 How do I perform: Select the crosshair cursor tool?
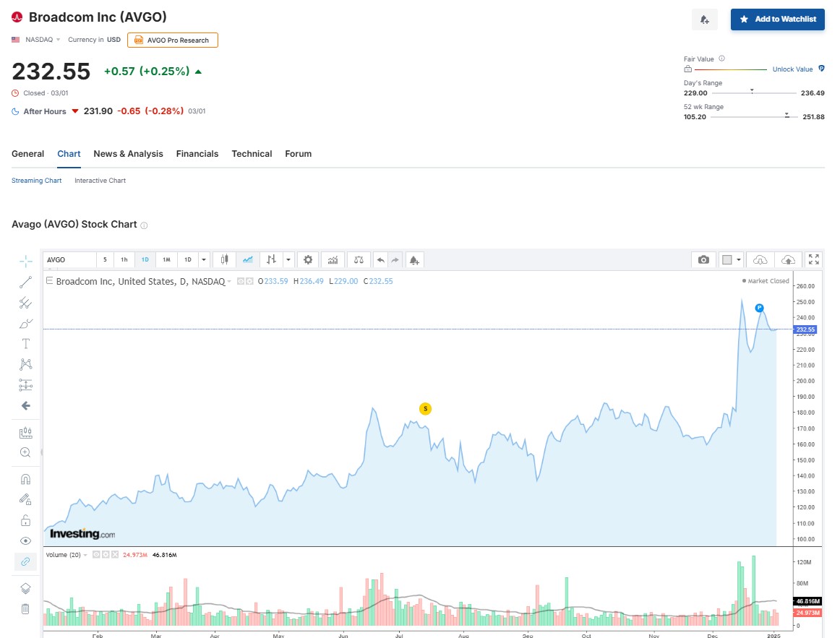26,261
